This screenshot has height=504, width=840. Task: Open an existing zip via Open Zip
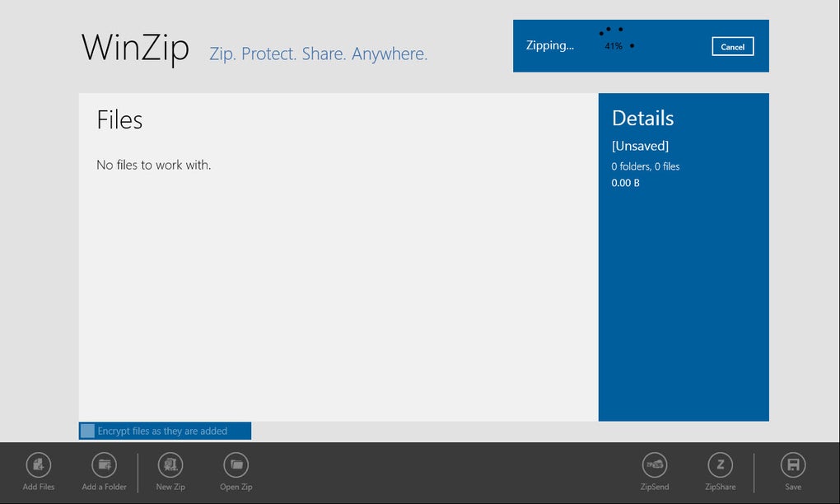(x=236, y=465)
